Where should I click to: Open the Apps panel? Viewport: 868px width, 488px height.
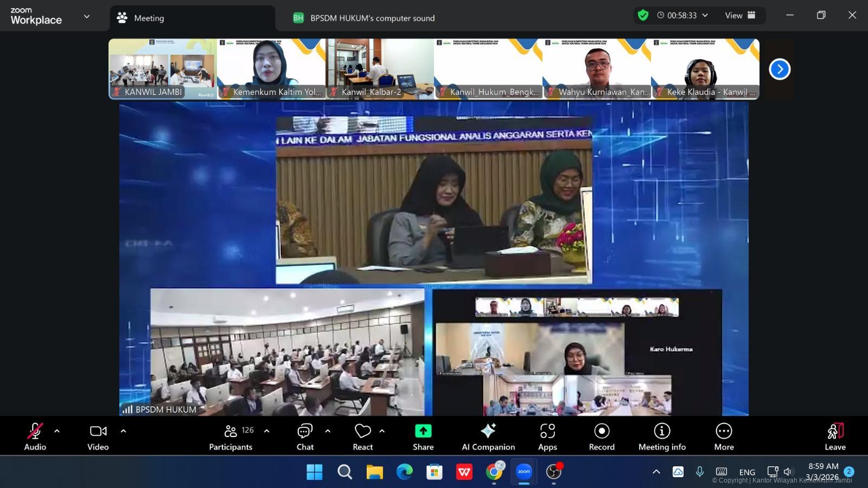[547, 436]
